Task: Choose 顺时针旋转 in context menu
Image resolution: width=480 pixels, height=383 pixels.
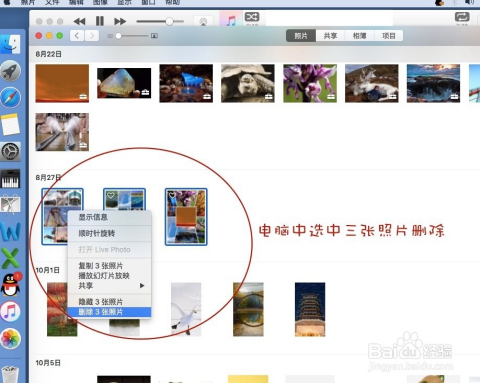Action: coord(109,233)
